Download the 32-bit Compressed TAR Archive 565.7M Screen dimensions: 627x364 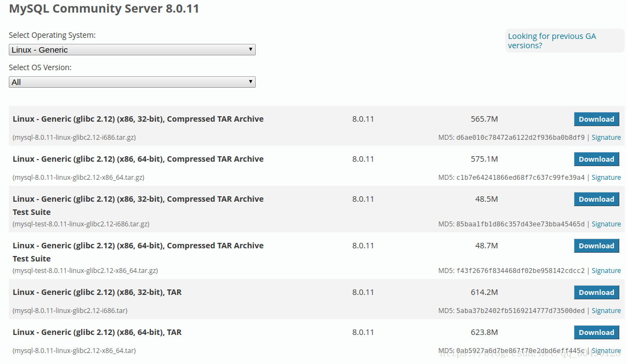[x=596, y=119]
